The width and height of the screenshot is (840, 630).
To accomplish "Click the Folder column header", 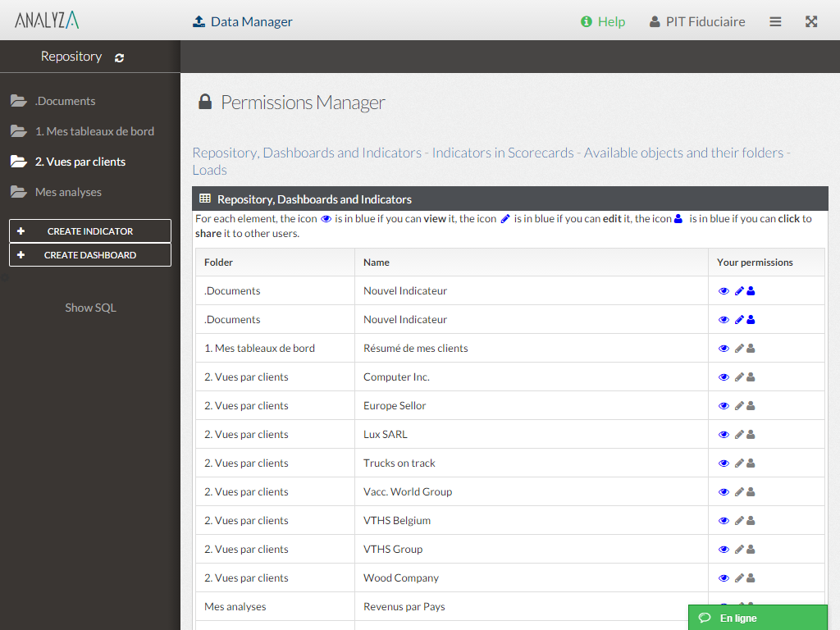I will (x=275, y=262).
